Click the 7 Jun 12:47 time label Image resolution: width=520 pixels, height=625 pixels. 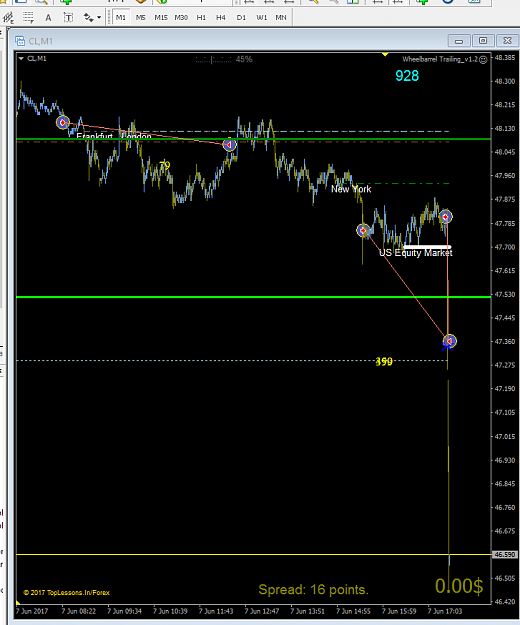point(262,611)
